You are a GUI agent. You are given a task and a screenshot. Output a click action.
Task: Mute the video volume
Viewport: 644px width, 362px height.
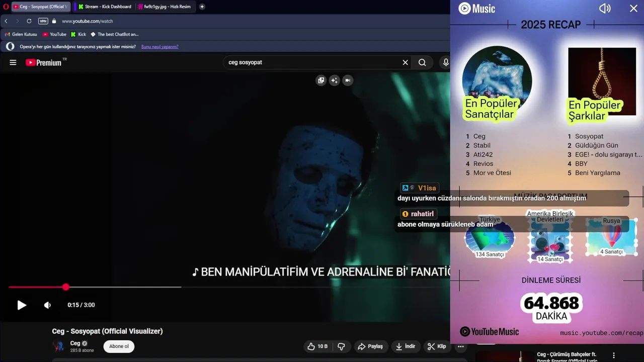click(x=47, y=305)
